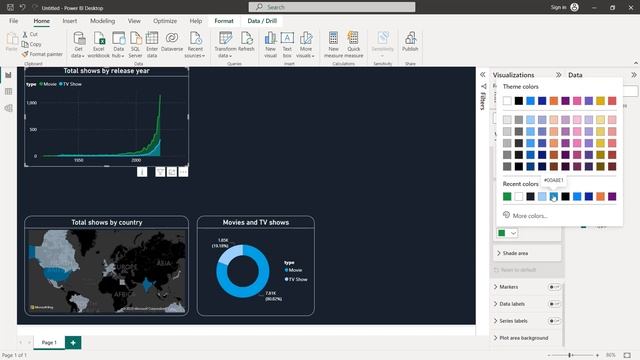Viewport: 640px width, 360px height.
Task: Switch to the View tab
Action: (134, 21)
